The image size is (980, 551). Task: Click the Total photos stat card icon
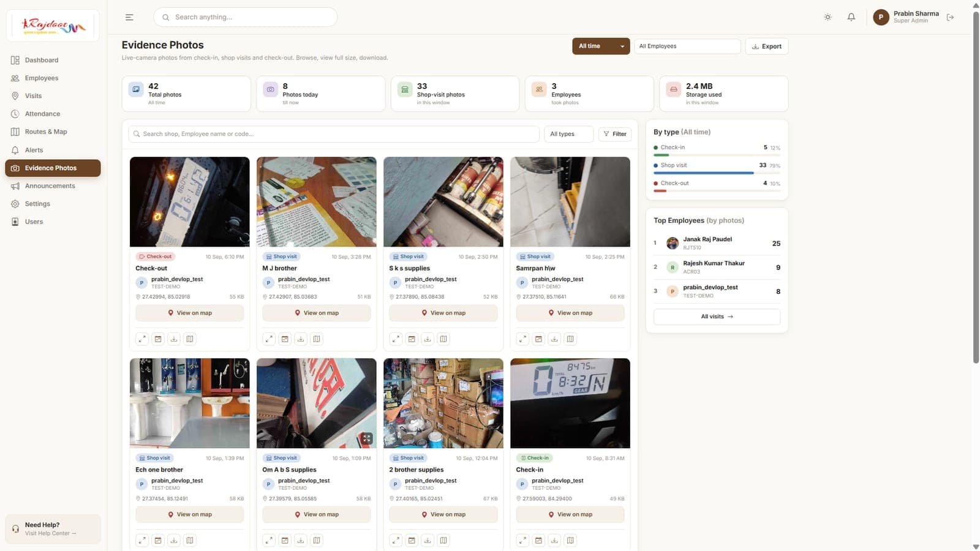136,89
